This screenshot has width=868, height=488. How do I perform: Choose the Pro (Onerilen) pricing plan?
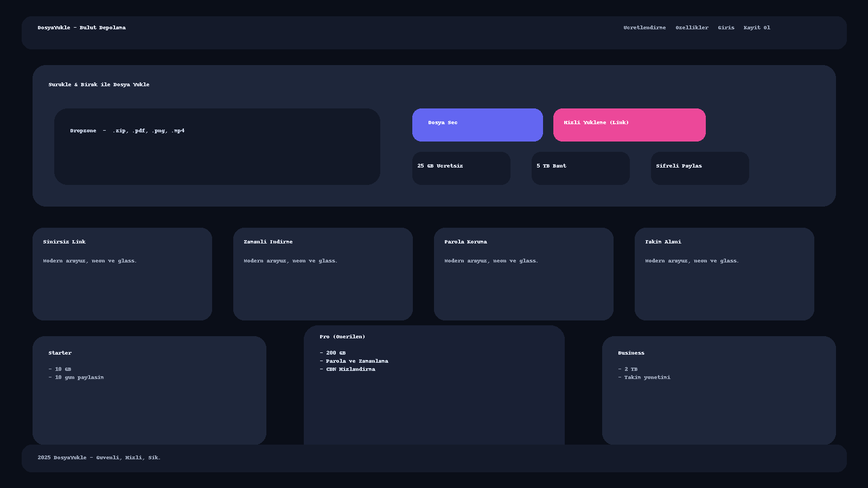pyautogui.click(x=434, y=385)
